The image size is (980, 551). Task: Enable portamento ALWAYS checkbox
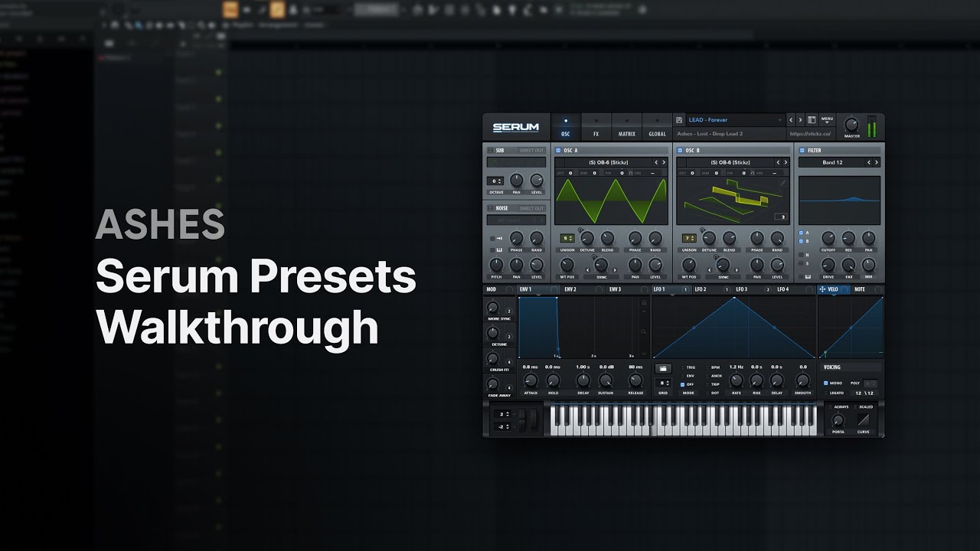coord(830,406)
